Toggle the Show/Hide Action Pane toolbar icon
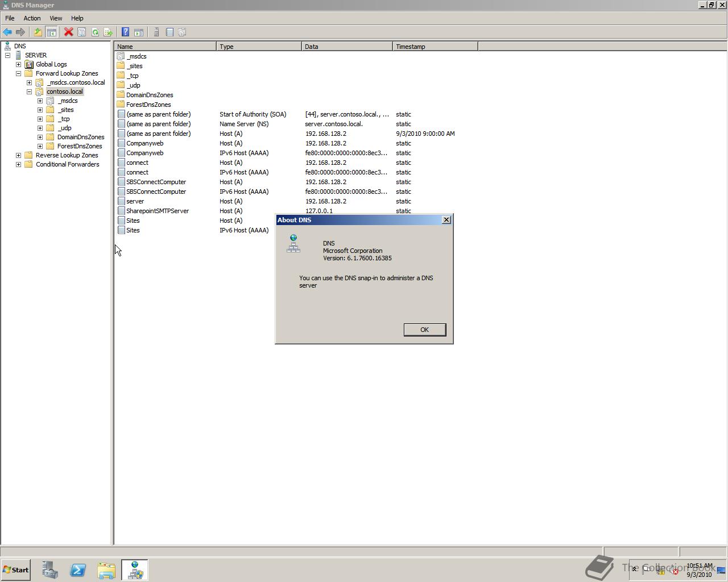The height and width of the screenshot is (582, 728). point(139,32)
